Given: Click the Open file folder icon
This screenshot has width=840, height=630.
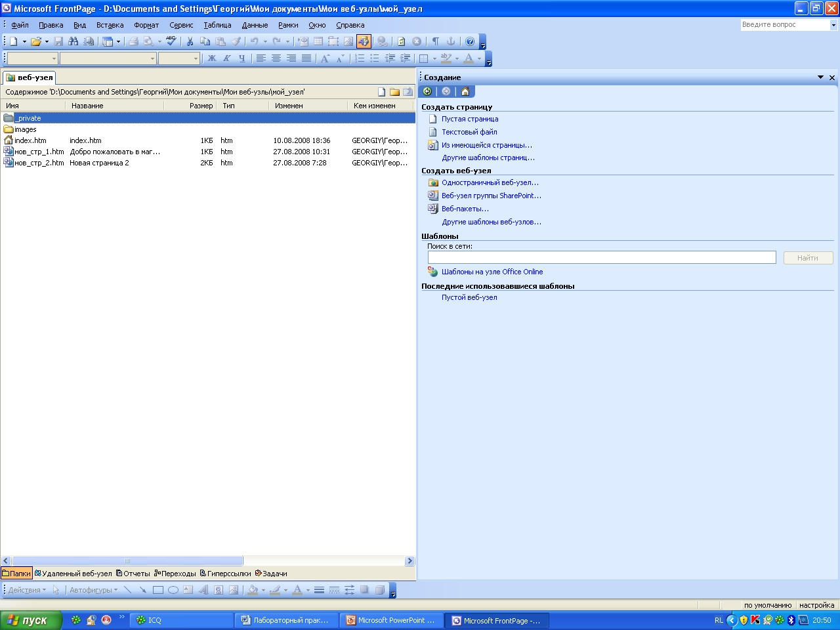Looking at the screenshot, I should click(35, 41).
